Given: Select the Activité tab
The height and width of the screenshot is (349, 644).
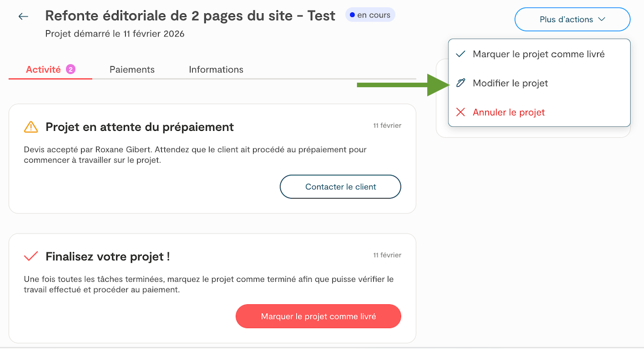Looking at the screenshot, I should click(44, 69).
